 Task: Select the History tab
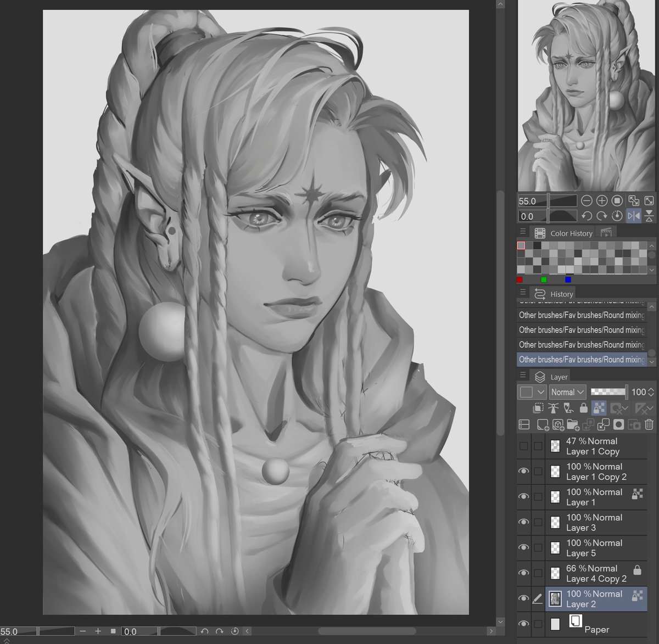pos(554,294)
